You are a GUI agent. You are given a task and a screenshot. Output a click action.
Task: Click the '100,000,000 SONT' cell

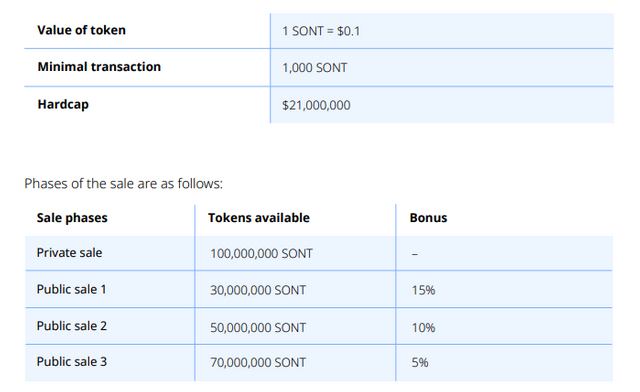pyautogui.click(x=261, y=254)
